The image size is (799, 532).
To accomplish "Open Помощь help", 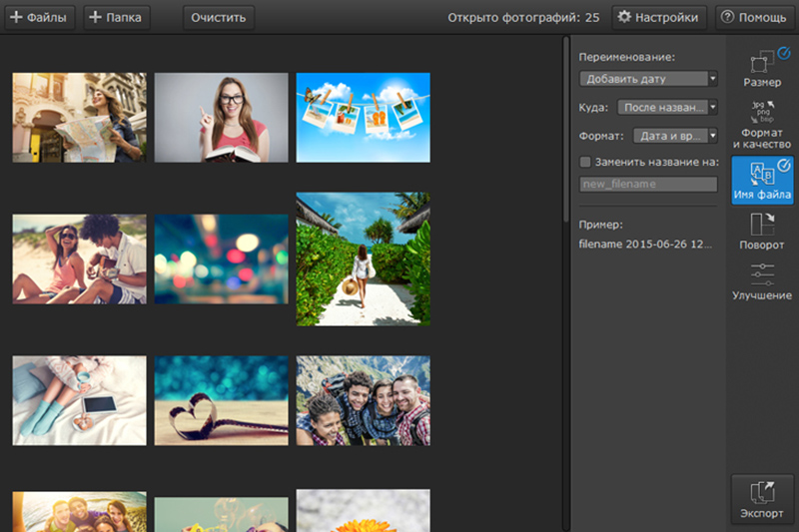I will (754, 17).
